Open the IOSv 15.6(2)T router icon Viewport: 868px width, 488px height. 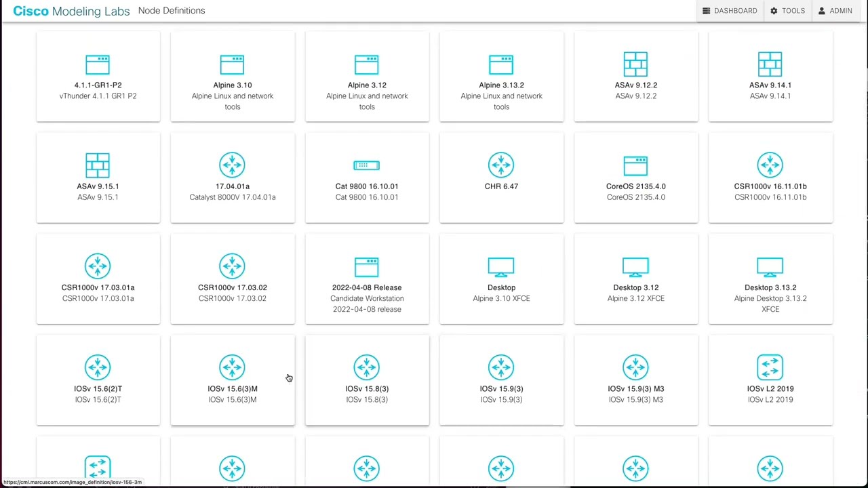[98, 367]
